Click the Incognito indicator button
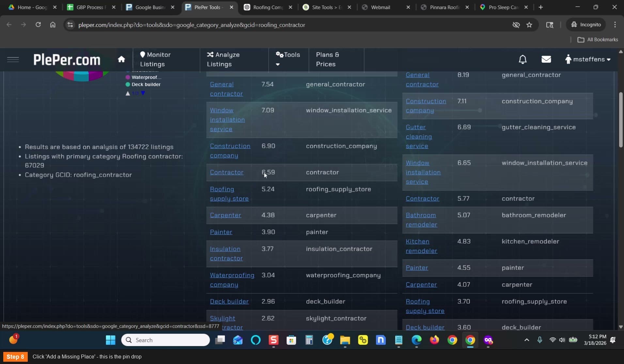This screenshot has width=624, height=364. [586, 25]
